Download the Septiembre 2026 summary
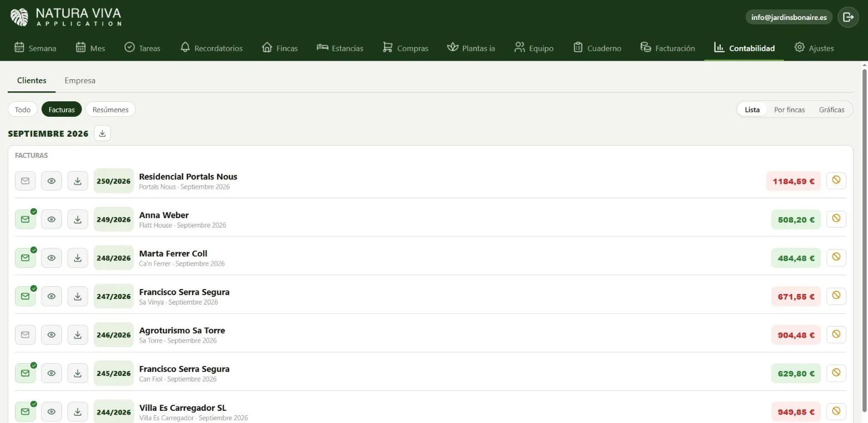Screen dimensions: 868x423 point(102,133)
